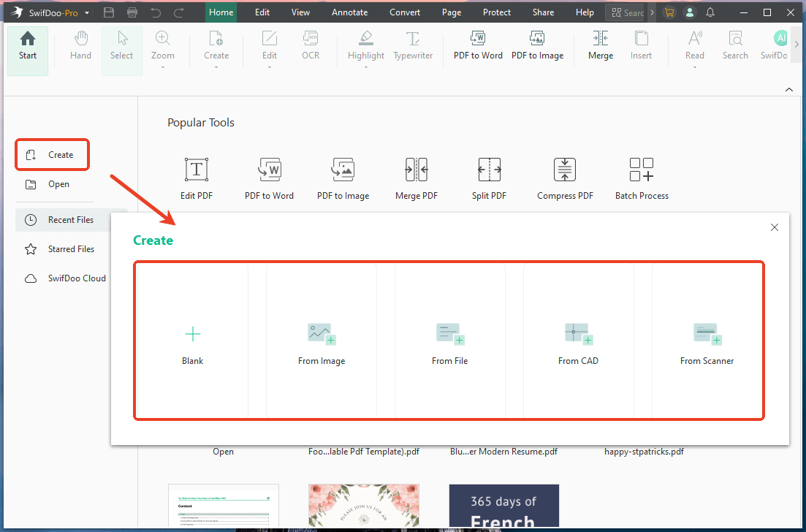Choose From Scanner in Create dialog
This screenshot has height=532, width=806.
pyautogui.click(x=707, y=341)
